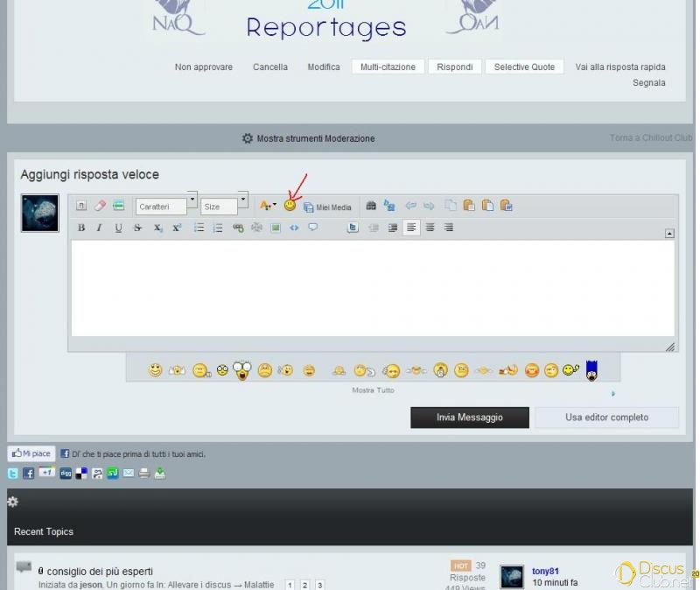This screenshot has height=590, width=700.
Task: Open the emoticons picker in the toolbar
Action: (290, 206)
